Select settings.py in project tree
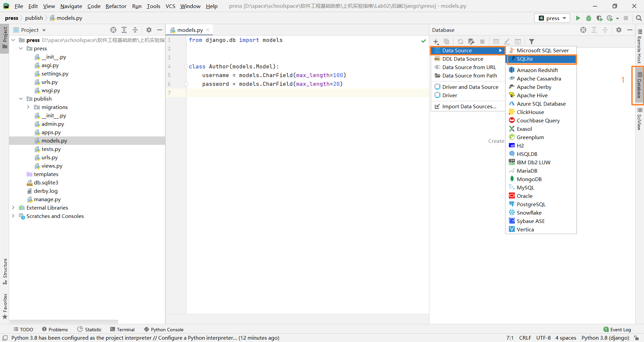 pos(55,73)
